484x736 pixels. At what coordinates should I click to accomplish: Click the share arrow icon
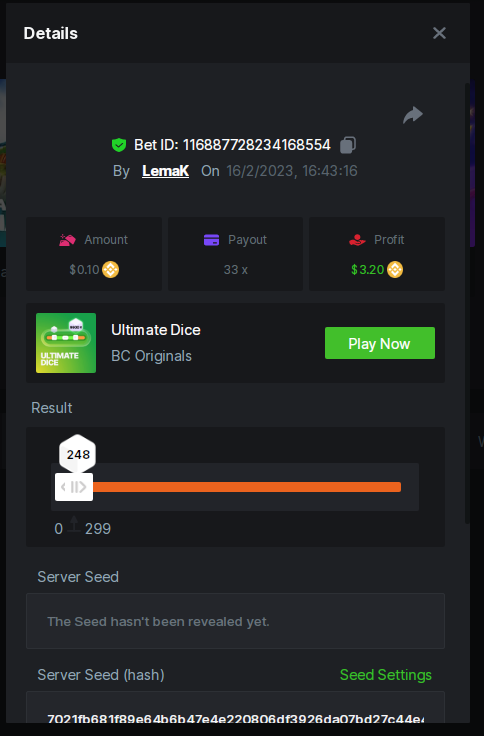tap(413, 115)
